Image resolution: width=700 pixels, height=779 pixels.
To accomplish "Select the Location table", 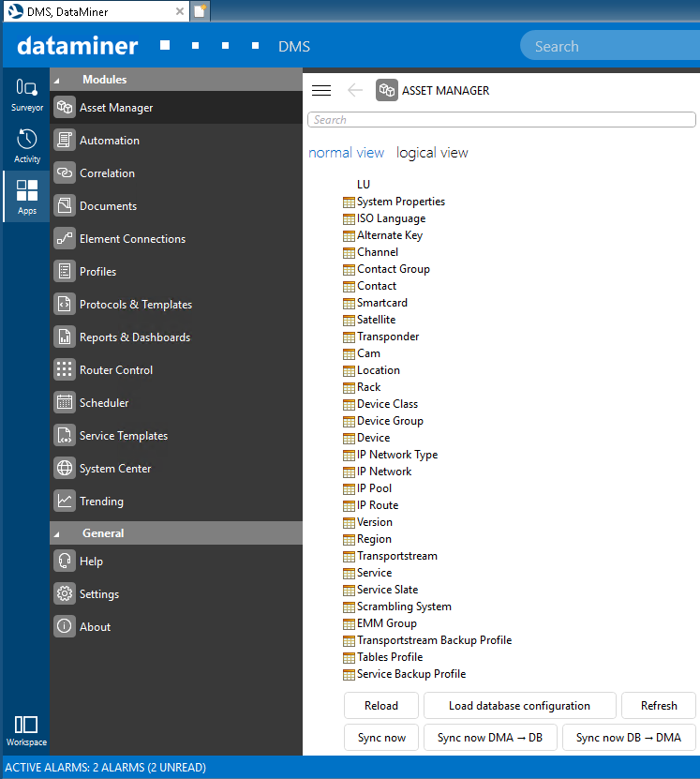I will coord(378,370).
